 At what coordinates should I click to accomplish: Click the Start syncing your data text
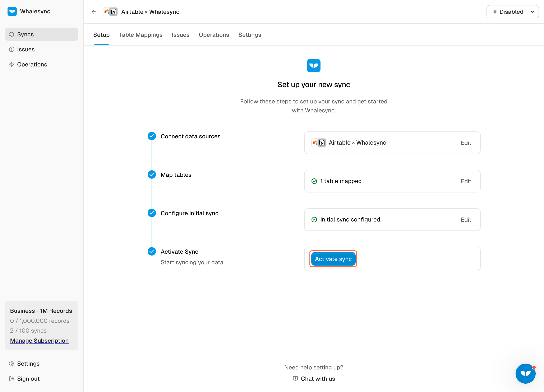tap(192, 262)
